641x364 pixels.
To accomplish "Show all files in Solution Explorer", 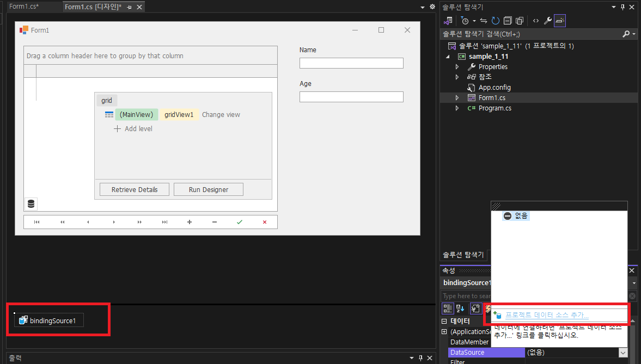I will coord(520,21).
